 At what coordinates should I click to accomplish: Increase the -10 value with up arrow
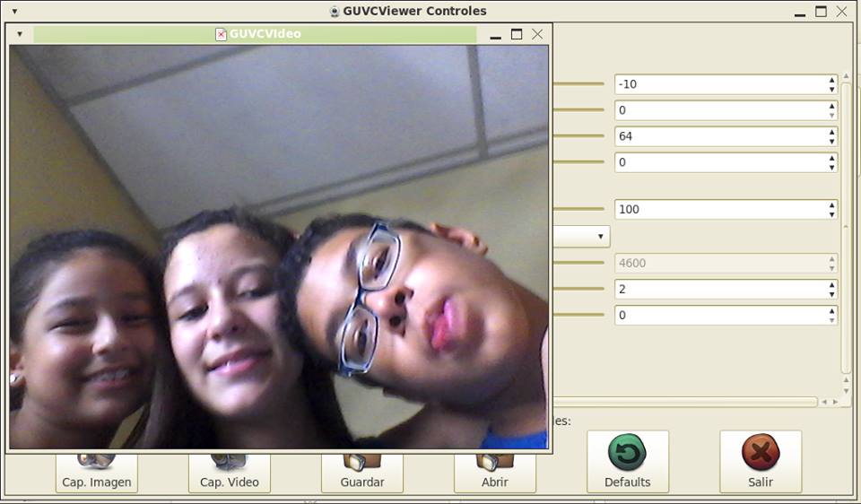tap(832, 80)
